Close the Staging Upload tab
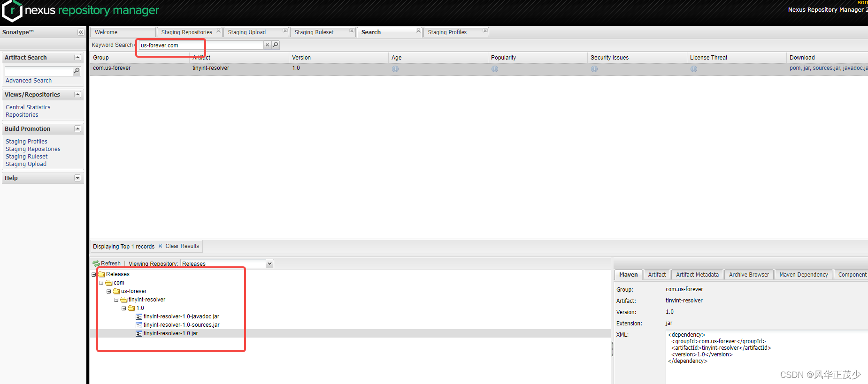 coord(285,31)
